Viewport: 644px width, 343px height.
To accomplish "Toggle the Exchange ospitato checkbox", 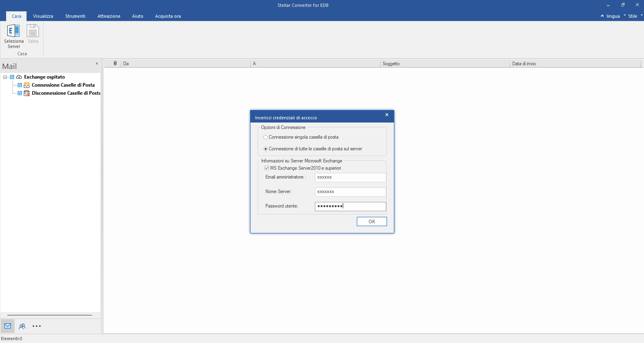I will [12, 77].
